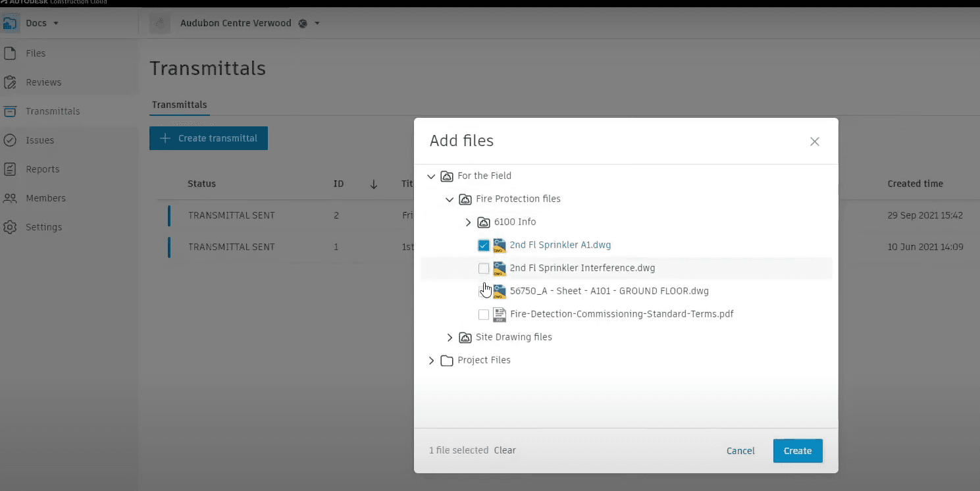Click the 6100 Info folder icon

click(484, 222)
